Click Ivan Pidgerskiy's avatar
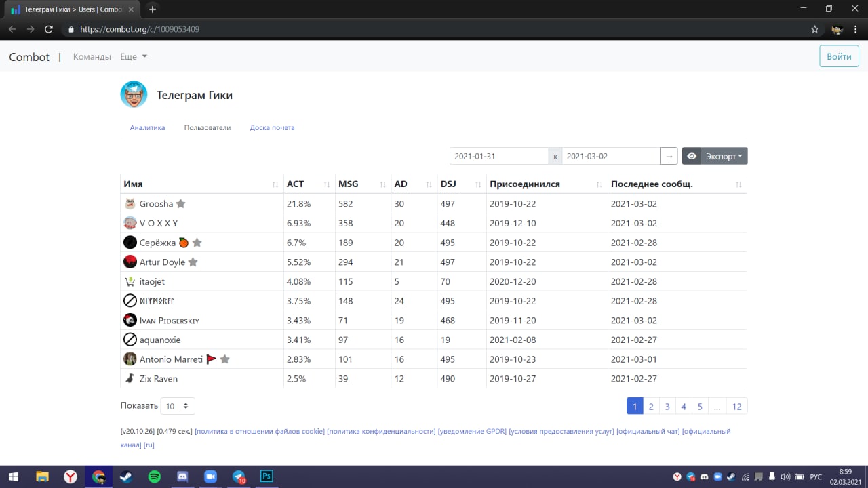 point(130,320)
